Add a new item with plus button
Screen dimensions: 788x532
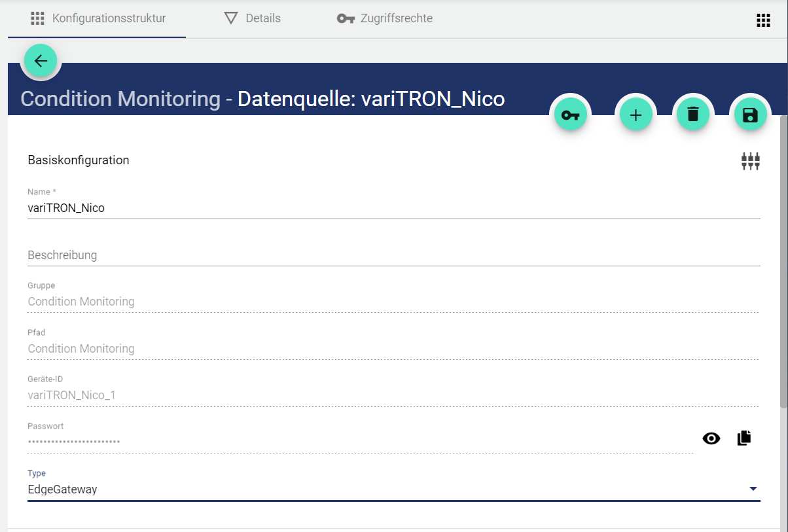pyautogui.click(x=636, y=115)
